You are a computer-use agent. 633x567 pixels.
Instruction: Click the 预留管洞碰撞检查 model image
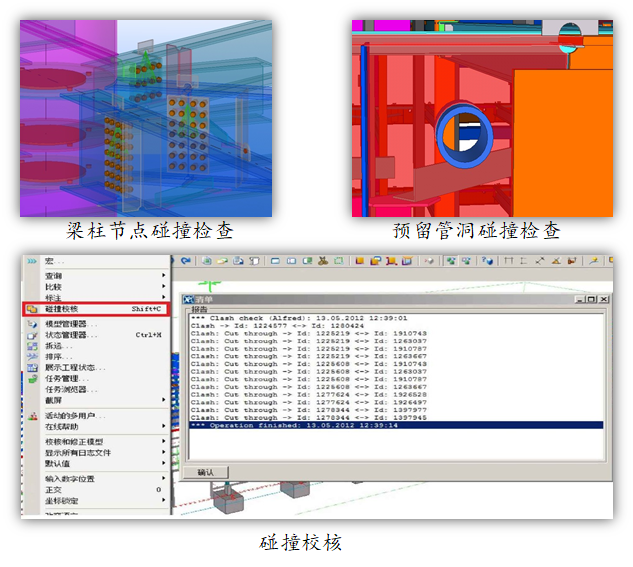(x=482, y=118)
